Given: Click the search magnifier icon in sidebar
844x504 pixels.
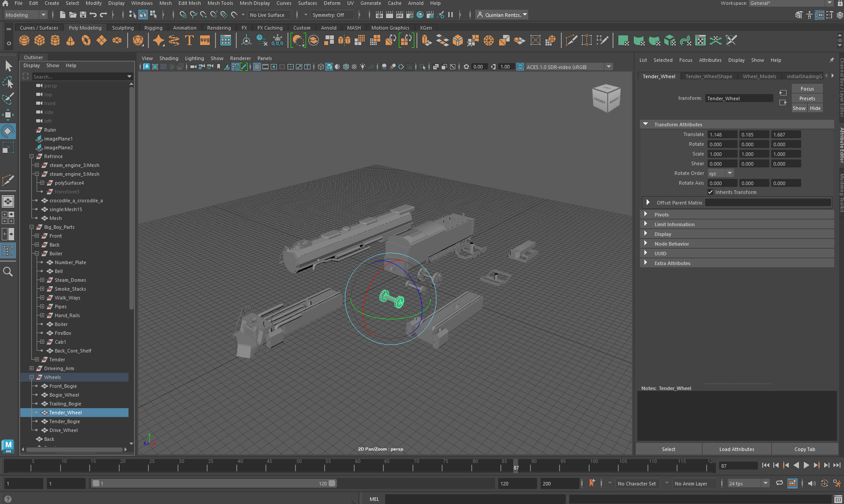Looking at the screenshot, I should (8, 272).
